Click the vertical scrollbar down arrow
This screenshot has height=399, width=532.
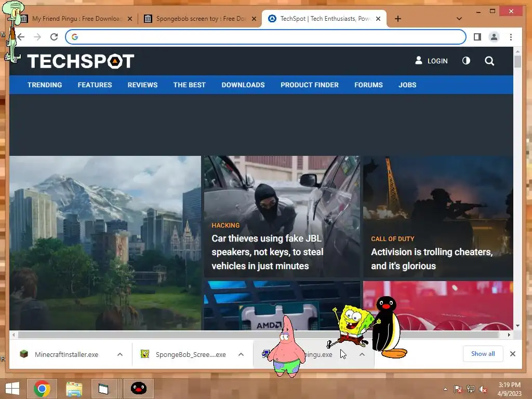(x=517, y=326)
